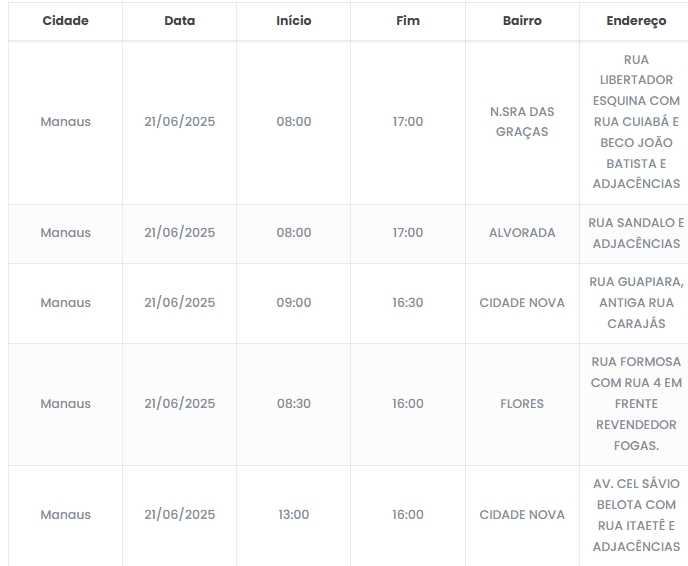The image size is (688, 566).
Task: Click the 16:30 end time cell
Action: [407, 303]
